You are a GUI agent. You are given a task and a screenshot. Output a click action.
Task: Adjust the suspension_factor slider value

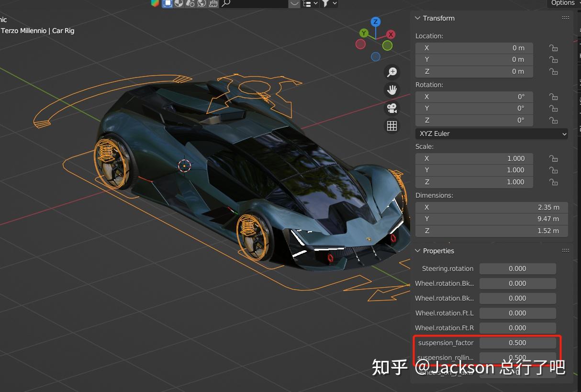pyautogui.click(x=517, y=342)
